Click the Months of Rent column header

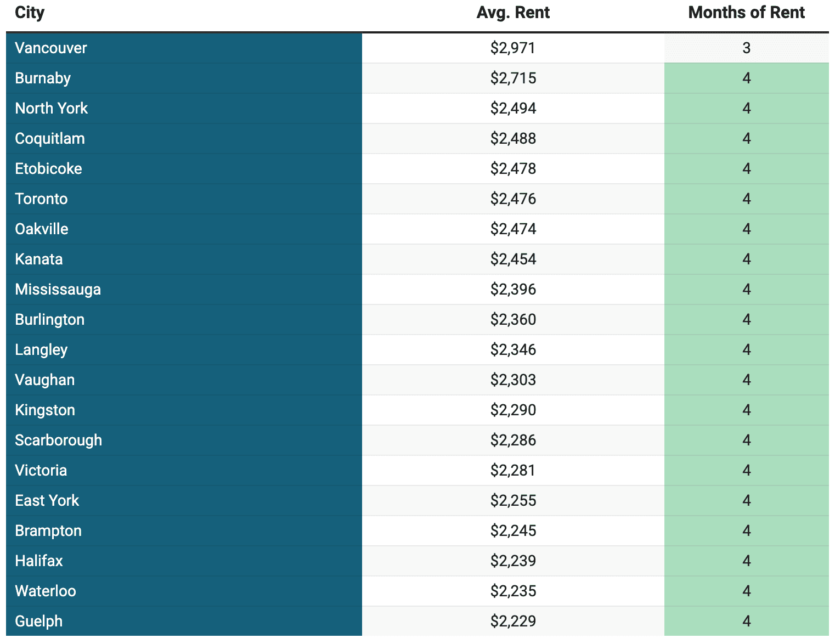(746, 13)
